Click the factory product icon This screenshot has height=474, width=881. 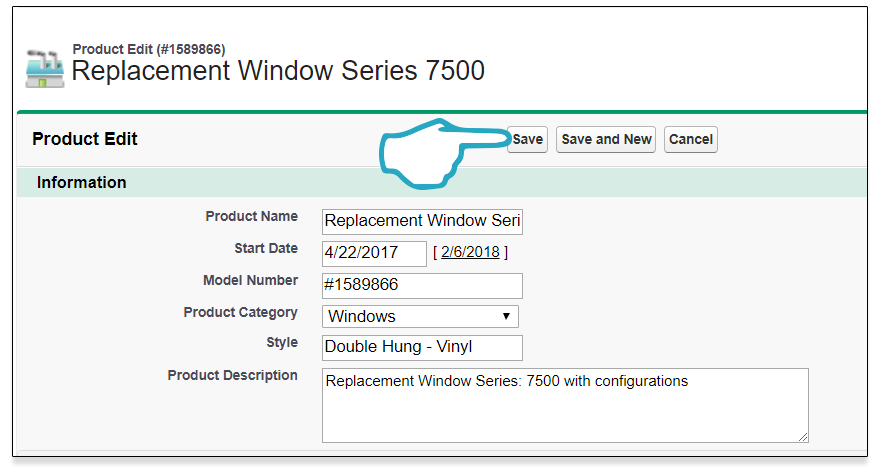tap(44, 69)
